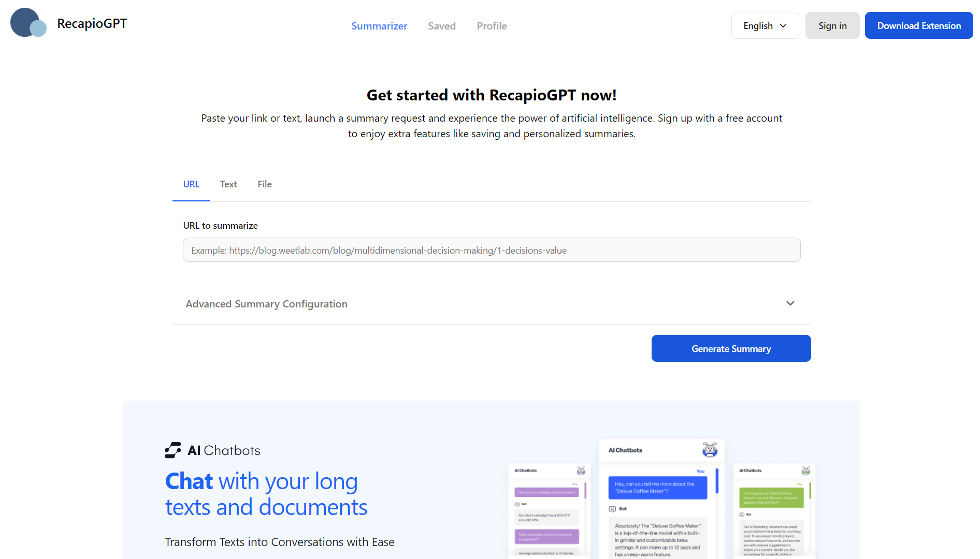Click 'Transform Texts into Conversations with Ease' text

click(280, 542)
